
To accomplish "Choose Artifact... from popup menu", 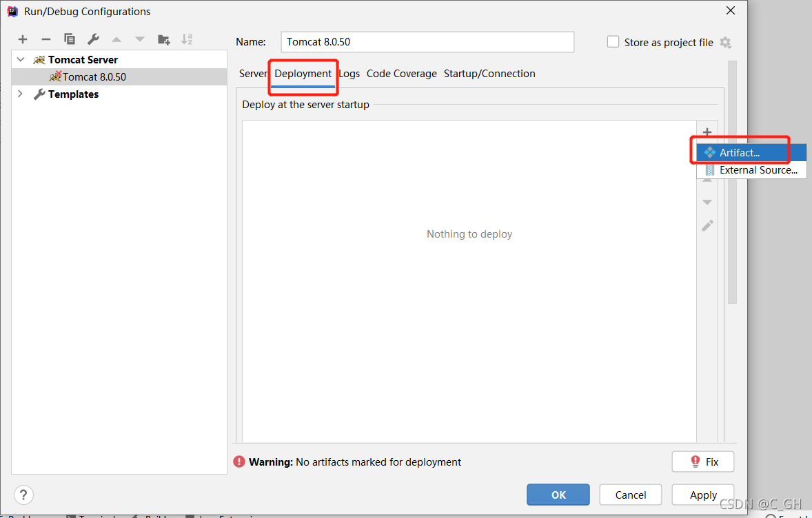I will click(751, 153).
